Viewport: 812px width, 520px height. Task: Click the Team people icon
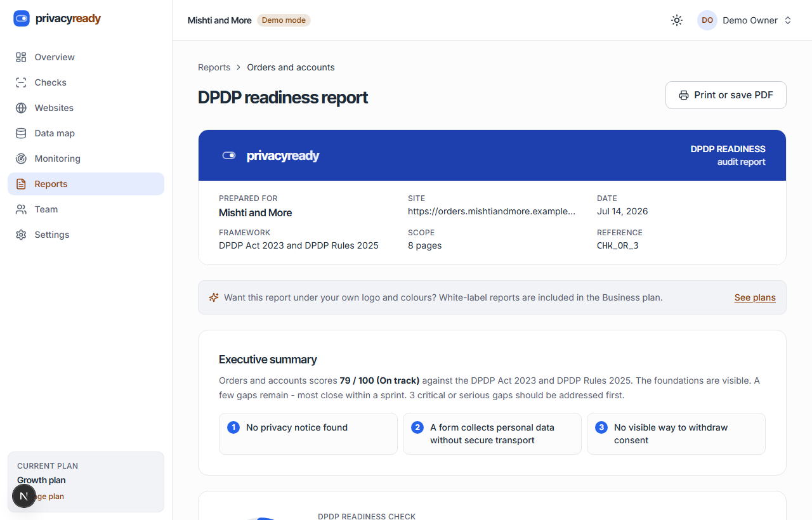pos(21,209)
